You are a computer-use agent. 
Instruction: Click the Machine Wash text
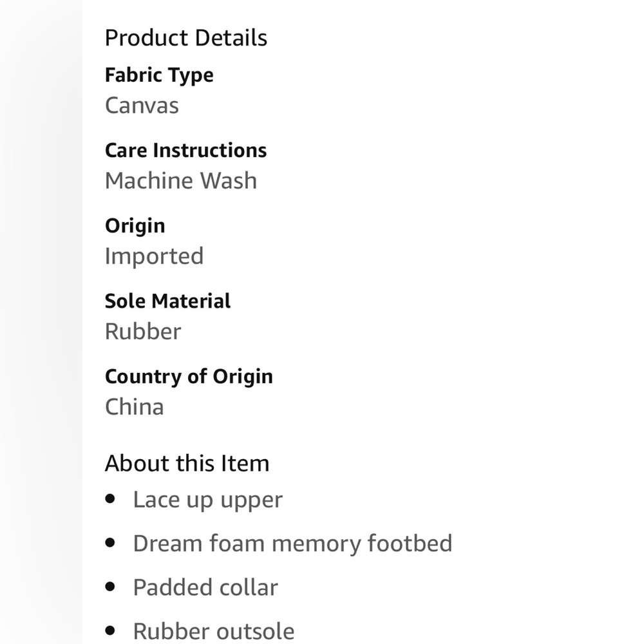(x=181, y=181)
